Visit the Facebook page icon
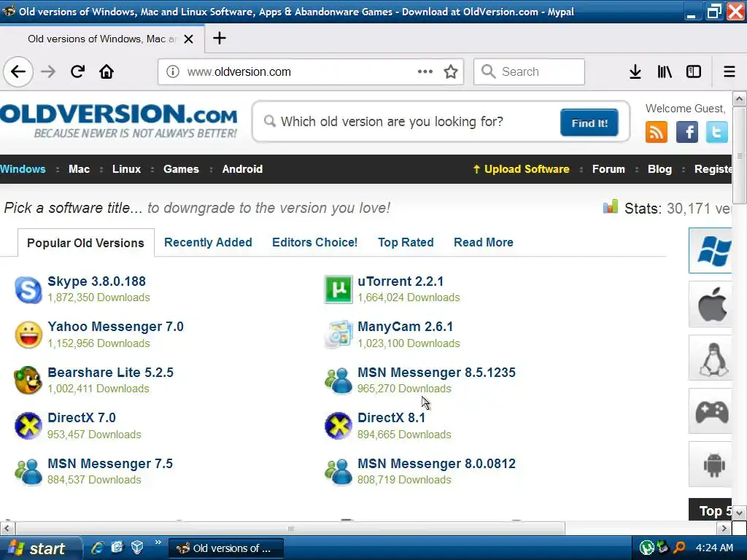 tap(687, 133)
